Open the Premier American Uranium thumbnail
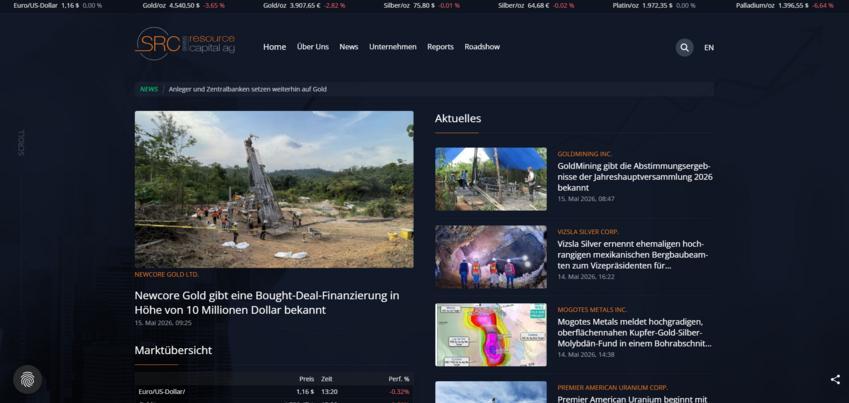This screenshot has height=403, width=849. point(491,392)
